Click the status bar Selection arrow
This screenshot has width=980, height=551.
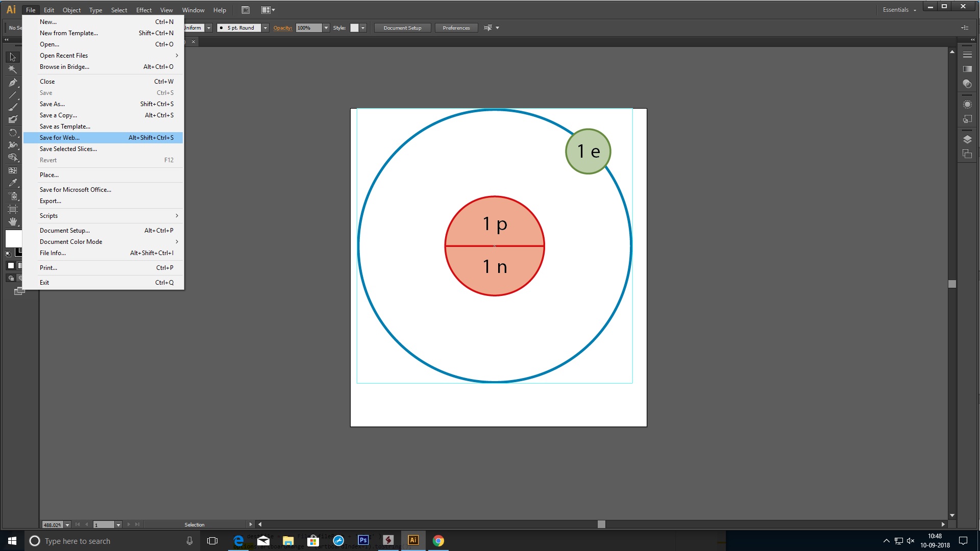coord(251,524)
